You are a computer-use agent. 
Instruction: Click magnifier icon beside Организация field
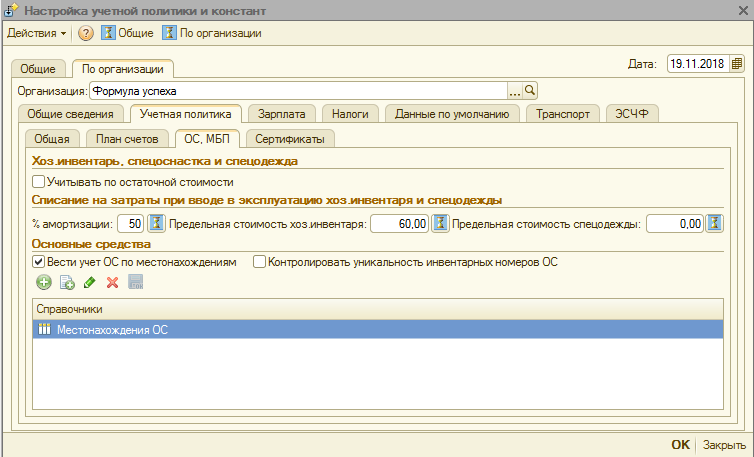click(531, 89)
